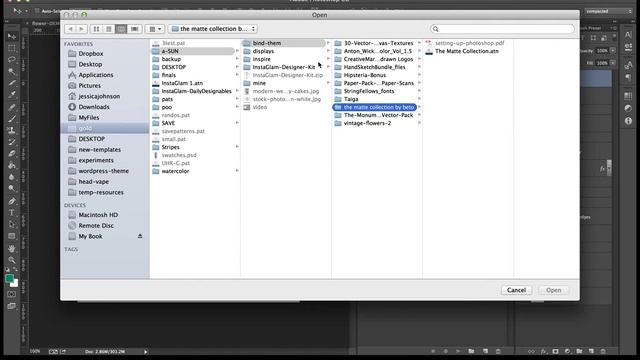Expand the watercolor folder arrow

click(237, 171)
